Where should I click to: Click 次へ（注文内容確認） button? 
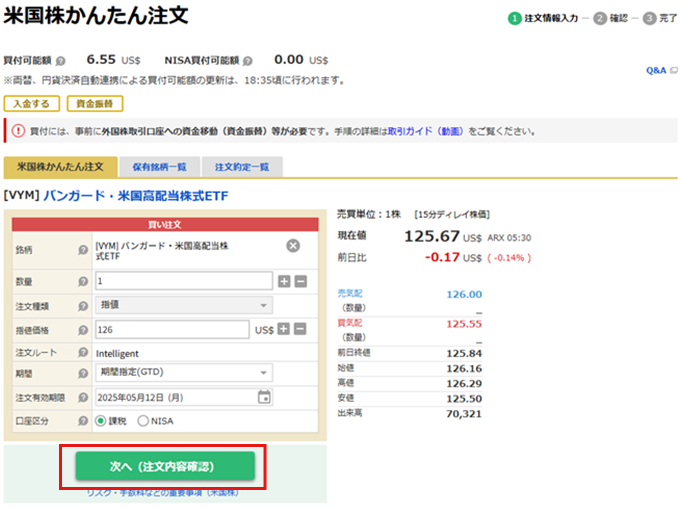(x=165, y=466)
